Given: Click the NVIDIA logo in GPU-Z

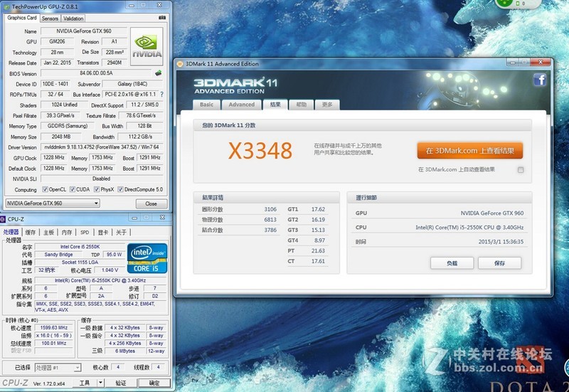Looking at the screenshot, I should [x=147, y=46].
